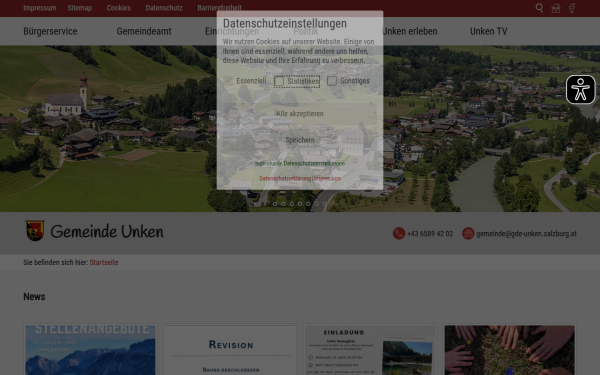The height and width of the screenshot is (375, 600).
Task: Open the Einrichtungen menu
Action: pos(232,31)
